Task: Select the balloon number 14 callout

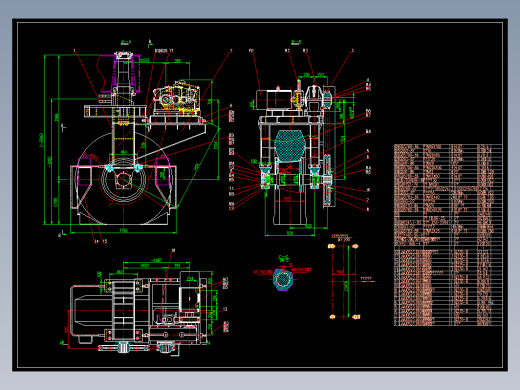Action: point(96,241)
